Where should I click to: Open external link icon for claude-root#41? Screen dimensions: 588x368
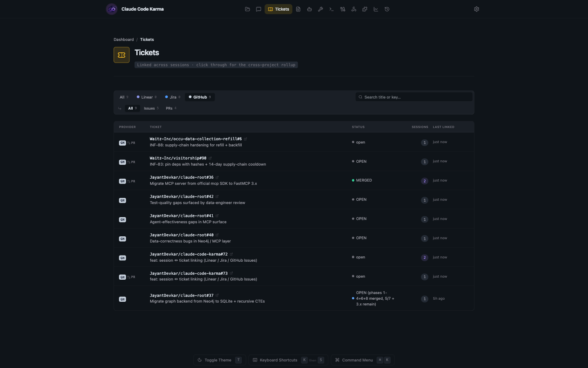[x=217, y=216]
